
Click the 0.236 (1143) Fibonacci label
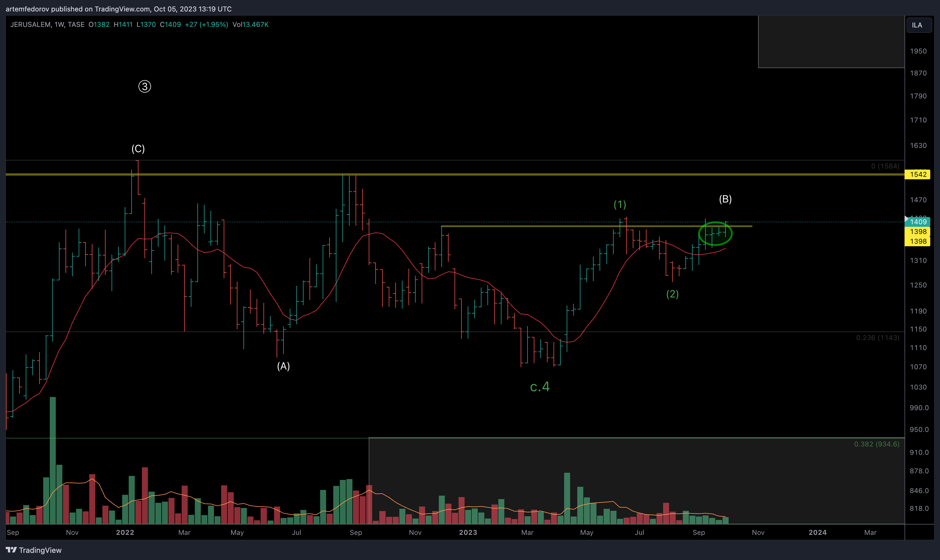877,338
